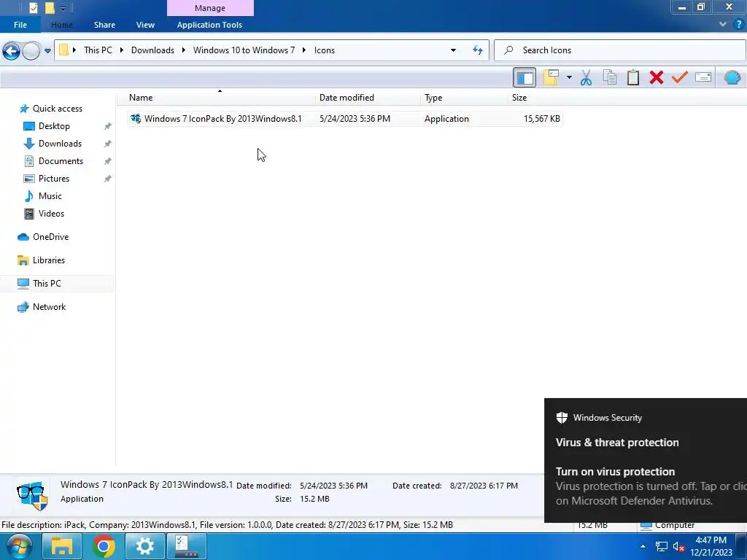Click 'Windows 10 to Windows 7' breadcrumb

click(x=244, y=50)
